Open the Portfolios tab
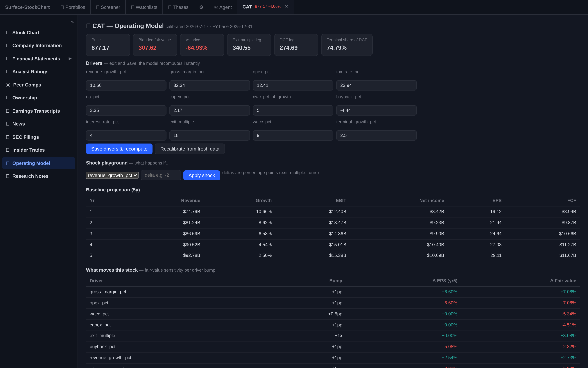The height and width of the screenshot is (368, 588). point(73,7)
